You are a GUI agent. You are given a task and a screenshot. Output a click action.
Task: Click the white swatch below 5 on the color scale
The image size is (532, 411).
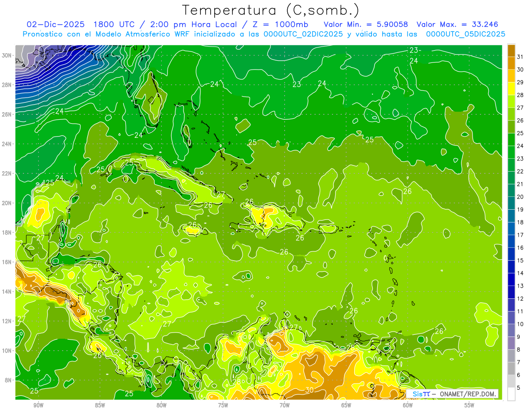(511, 394)
